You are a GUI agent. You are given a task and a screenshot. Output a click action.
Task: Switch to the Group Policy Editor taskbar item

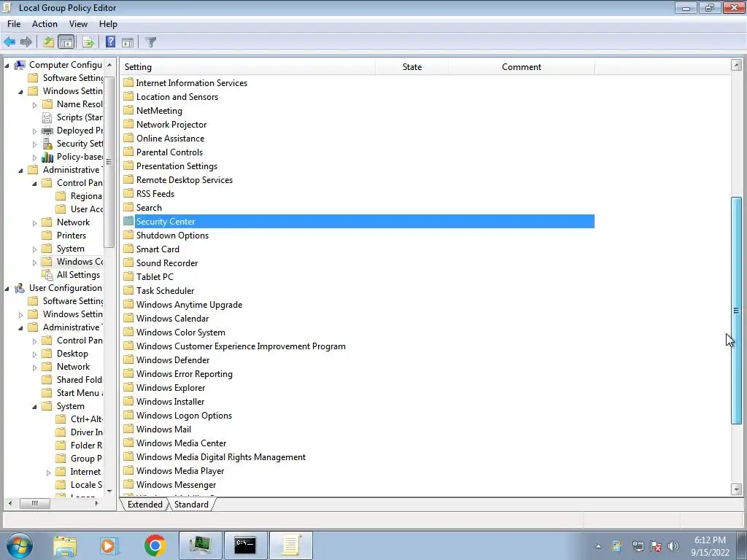click(290, 545)
